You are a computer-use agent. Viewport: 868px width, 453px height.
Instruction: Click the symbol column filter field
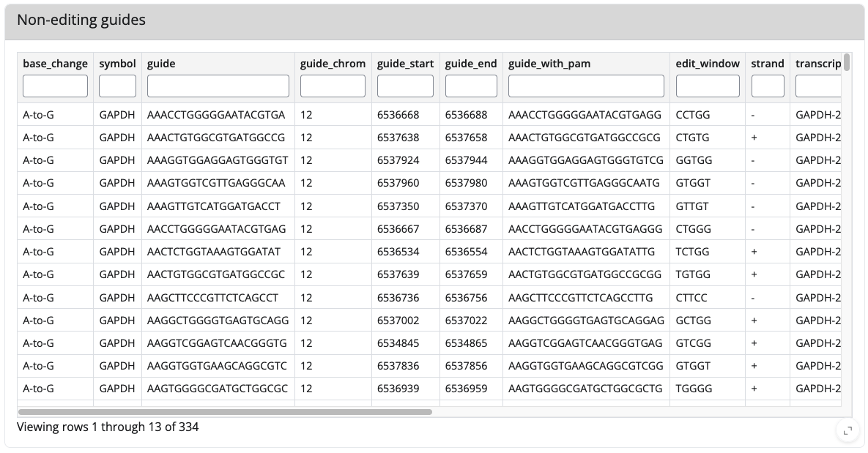pyautogui.click(x=117, y=86)
